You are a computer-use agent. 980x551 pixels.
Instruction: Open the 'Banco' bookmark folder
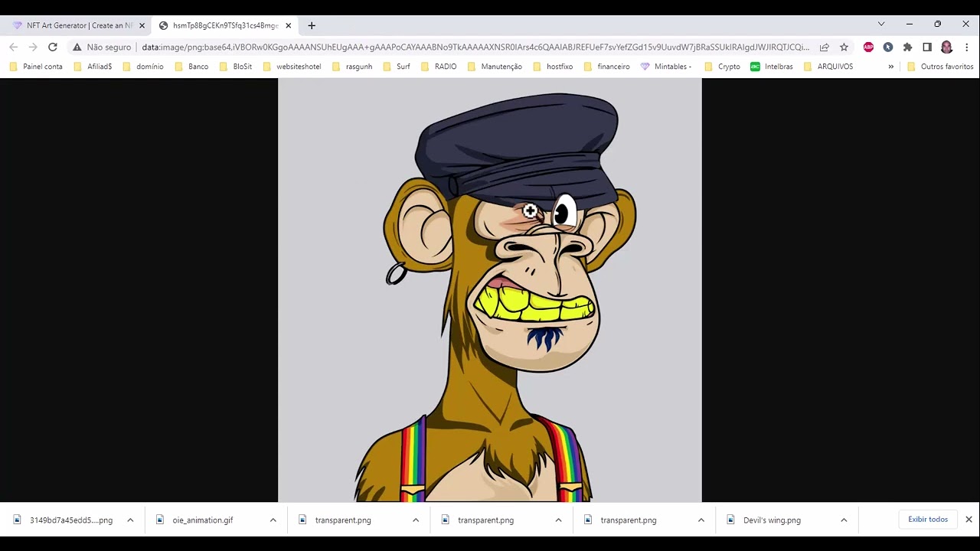[191, 67]
